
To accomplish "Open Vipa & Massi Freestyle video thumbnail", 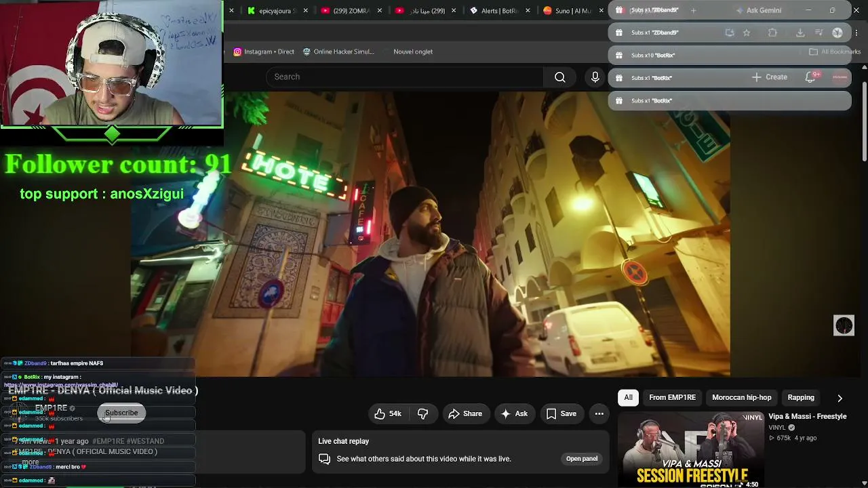I will [x=690, y=451].
